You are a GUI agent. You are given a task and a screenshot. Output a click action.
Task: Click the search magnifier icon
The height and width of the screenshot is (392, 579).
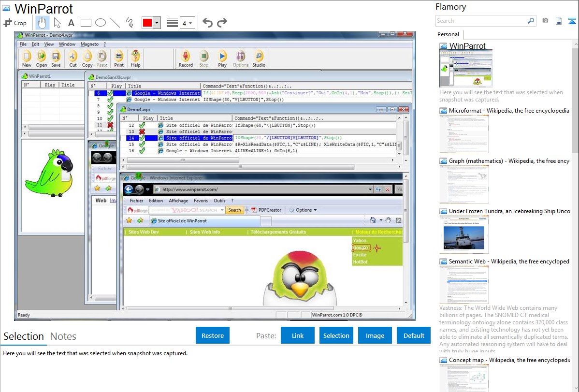pyautogui.click(x=531, y=21)
